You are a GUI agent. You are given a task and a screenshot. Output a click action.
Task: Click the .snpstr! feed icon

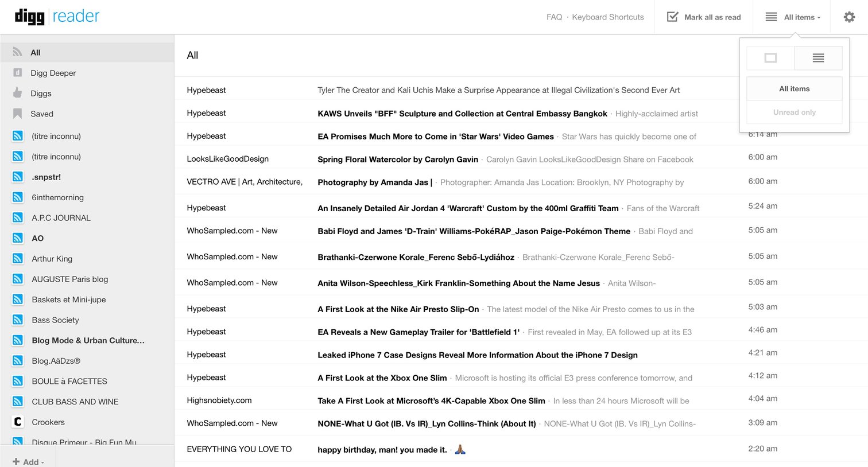(x=18, y=177)
